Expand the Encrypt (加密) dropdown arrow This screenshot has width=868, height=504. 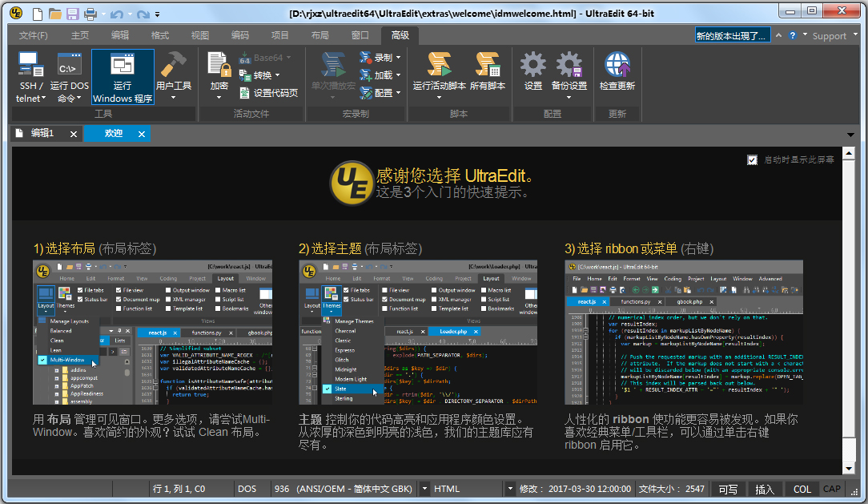click(219, 98)
